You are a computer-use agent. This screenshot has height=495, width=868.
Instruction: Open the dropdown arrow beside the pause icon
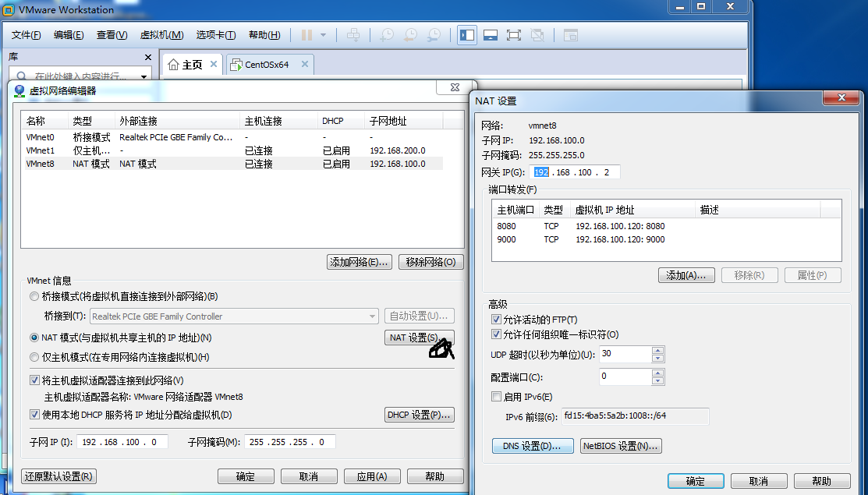click(324, 35)
